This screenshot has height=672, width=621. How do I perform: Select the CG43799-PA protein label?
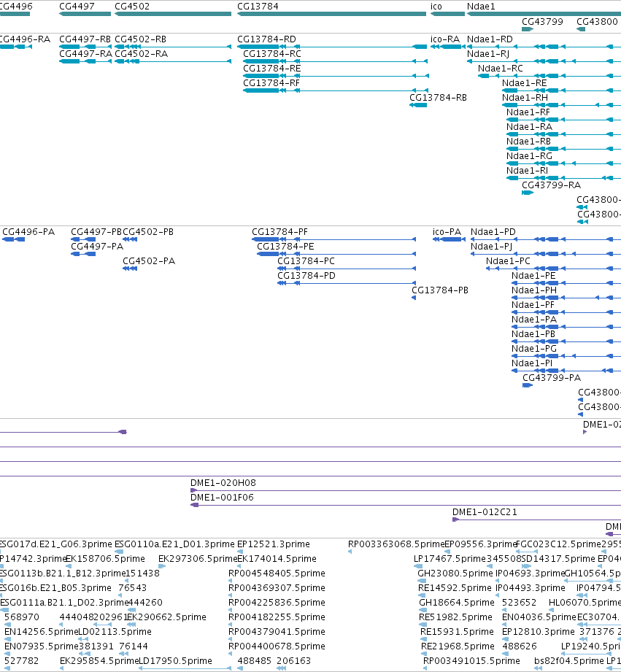point(552,377)
